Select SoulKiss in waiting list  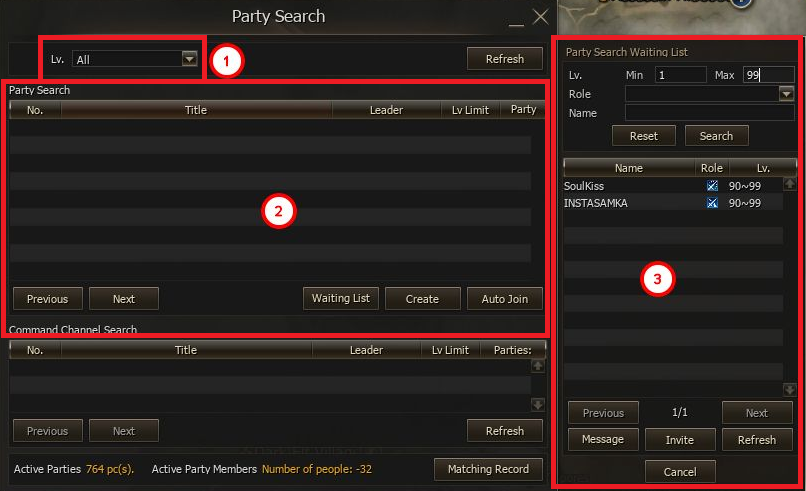coord(585,186)
